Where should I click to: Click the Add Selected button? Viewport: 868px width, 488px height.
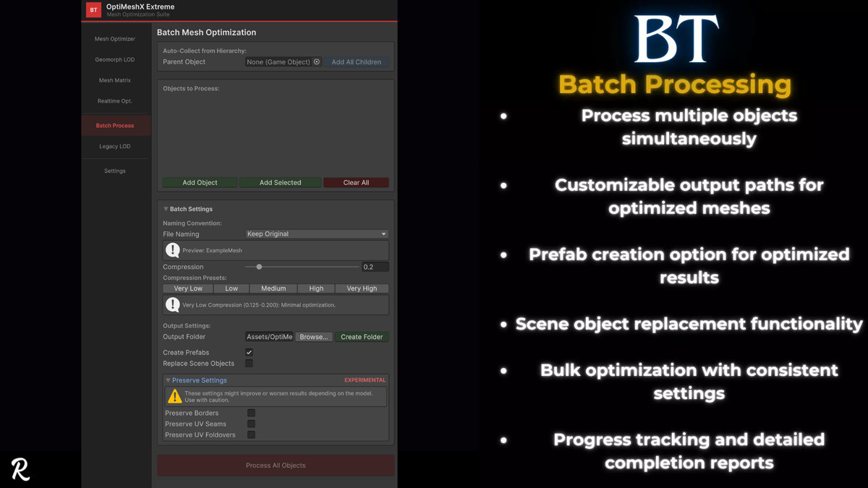click(281, 183)
